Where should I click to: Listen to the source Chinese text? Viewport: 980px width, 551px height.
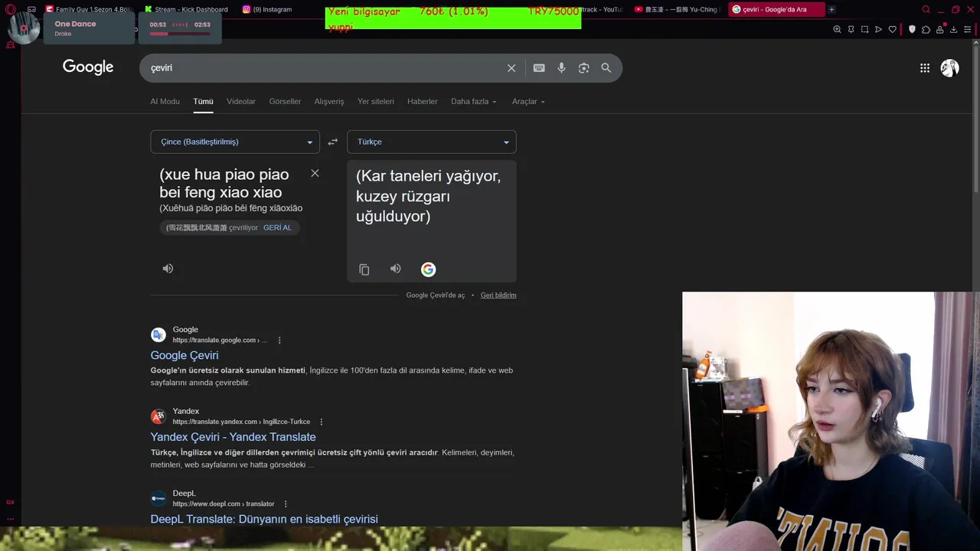coord(168,269)
